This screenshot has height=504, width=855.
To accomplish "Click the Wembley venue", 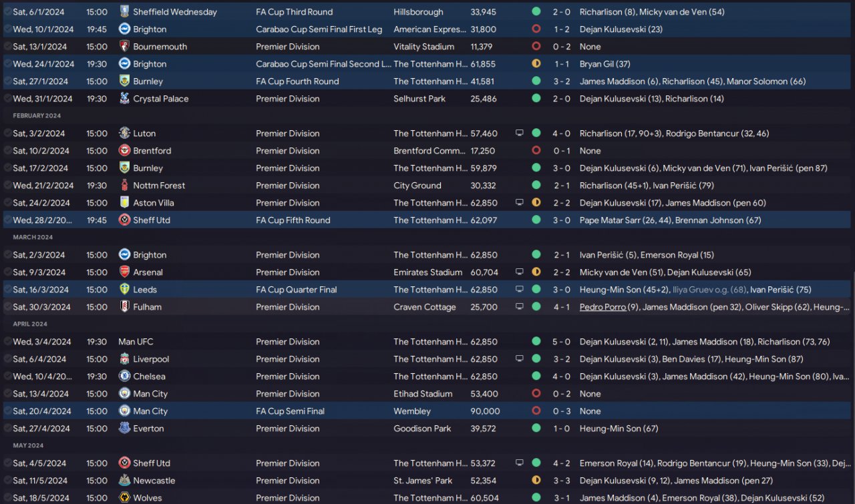I will point(412,411).
